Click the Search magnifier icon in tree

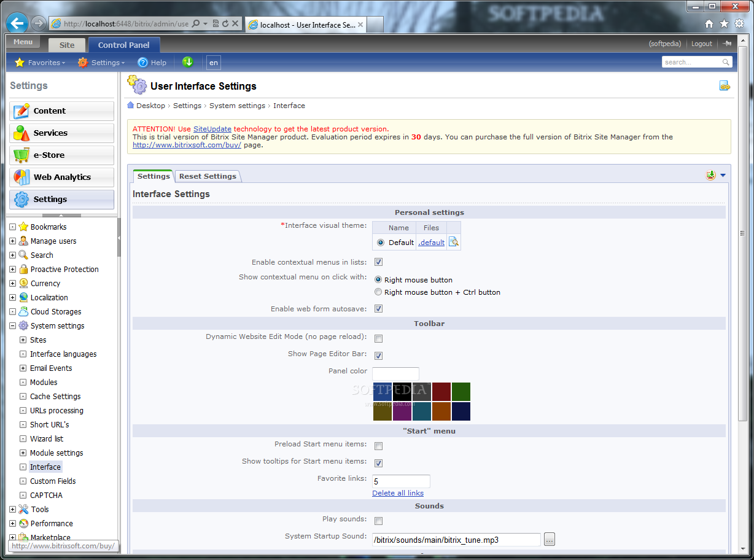(x=23, y=255)
